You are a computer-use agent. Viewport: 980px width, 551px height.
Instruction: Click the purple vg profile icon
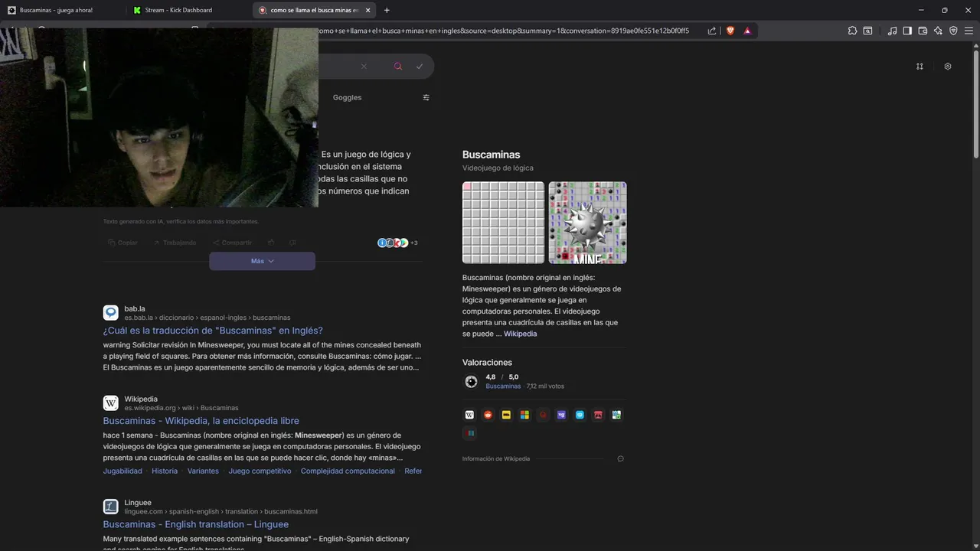[x=561, y=415]
